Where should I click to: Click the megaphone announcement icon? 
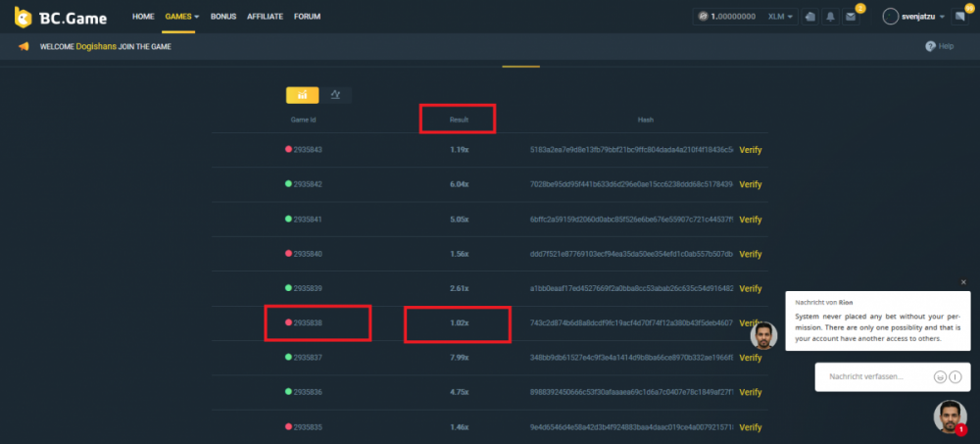click(x=24, y=46)
